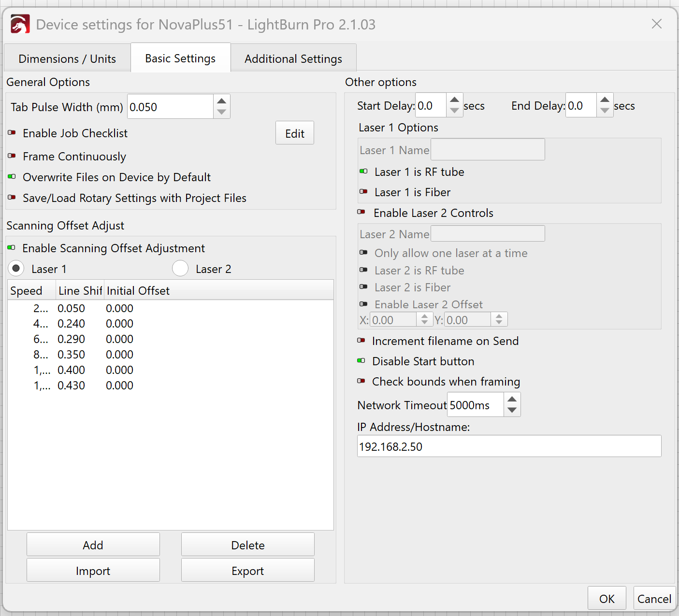Enable Check bounds when framing
Viewport: 679px width, 616px height.
pyautogui.click(x=361, y=381)
